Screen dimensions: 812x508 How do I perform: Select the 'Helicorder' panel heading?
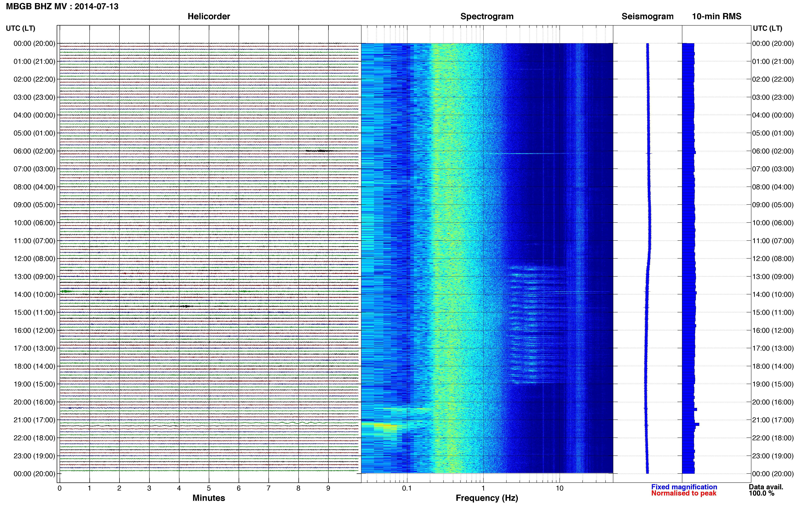coord(208,16)
